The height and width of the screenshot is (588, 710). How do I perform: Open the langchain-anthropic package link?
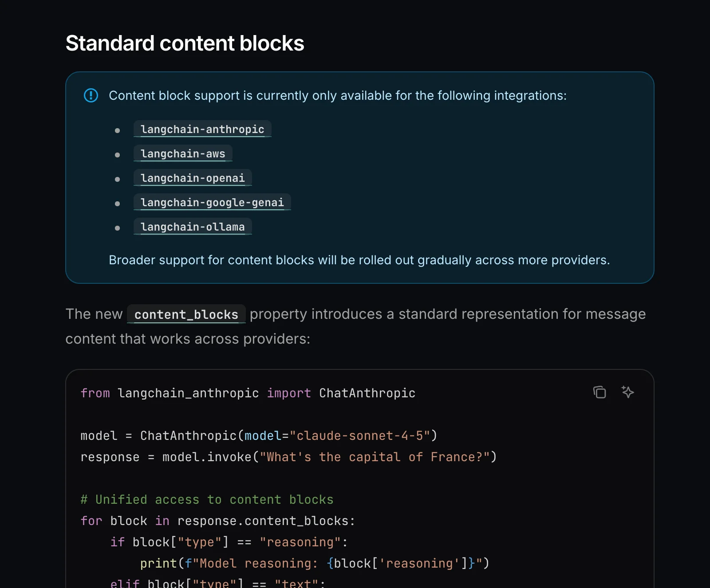click(x=202, y=129)
